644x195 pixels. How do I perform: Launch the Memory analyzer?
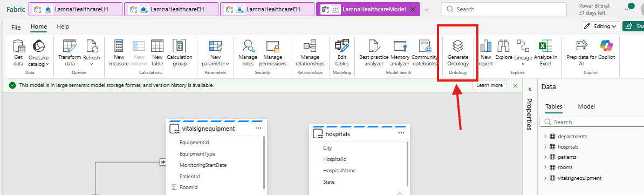pos(400,52)
